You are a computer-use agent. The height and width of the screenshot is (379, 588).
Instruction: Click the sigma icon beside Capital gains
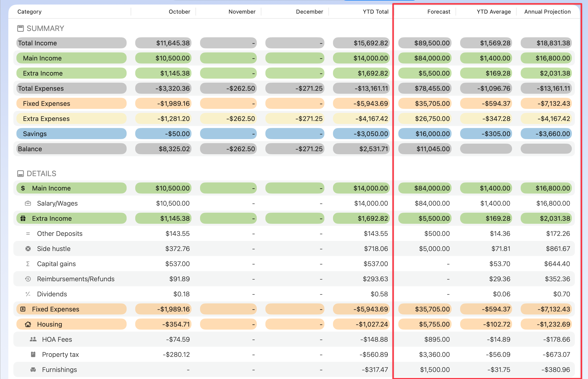(x=28, y=264)
